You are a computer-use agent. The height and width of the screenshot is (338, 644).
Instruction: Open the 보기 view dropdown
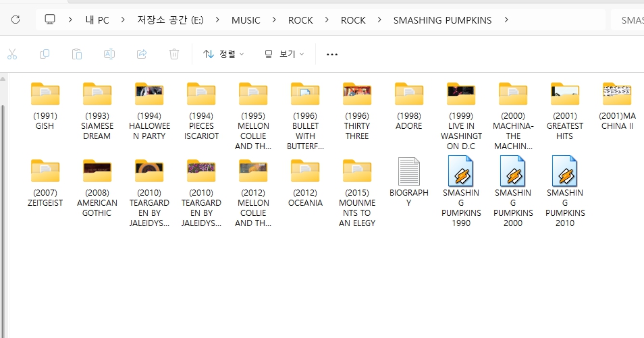point(284,54)
